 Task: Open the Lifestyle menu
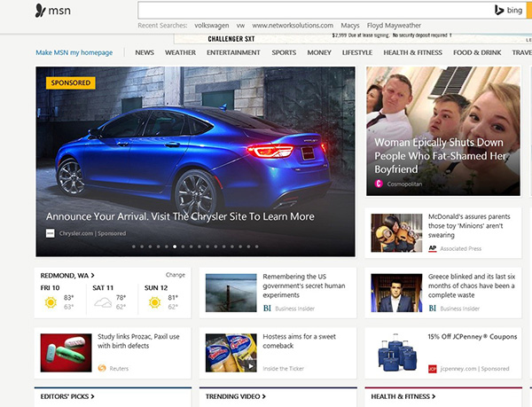[357, 52]
